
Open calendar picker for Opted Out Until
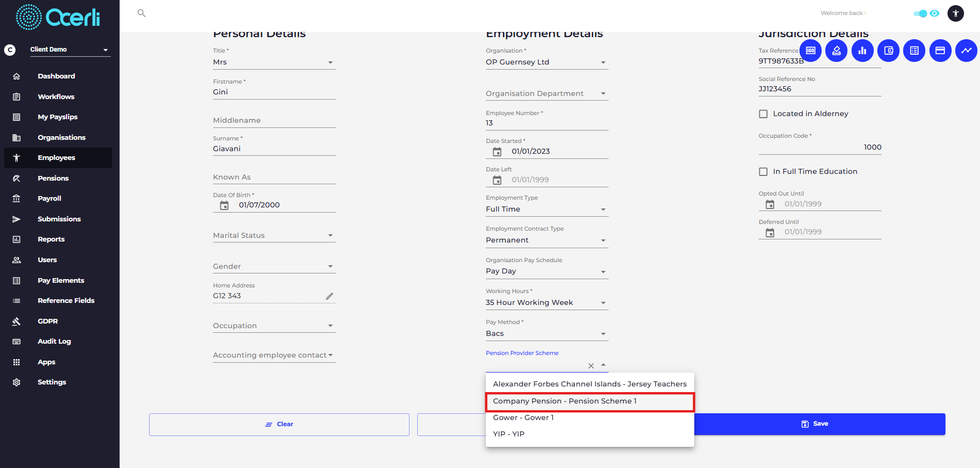pyautogui.click(x=770, y=204)
